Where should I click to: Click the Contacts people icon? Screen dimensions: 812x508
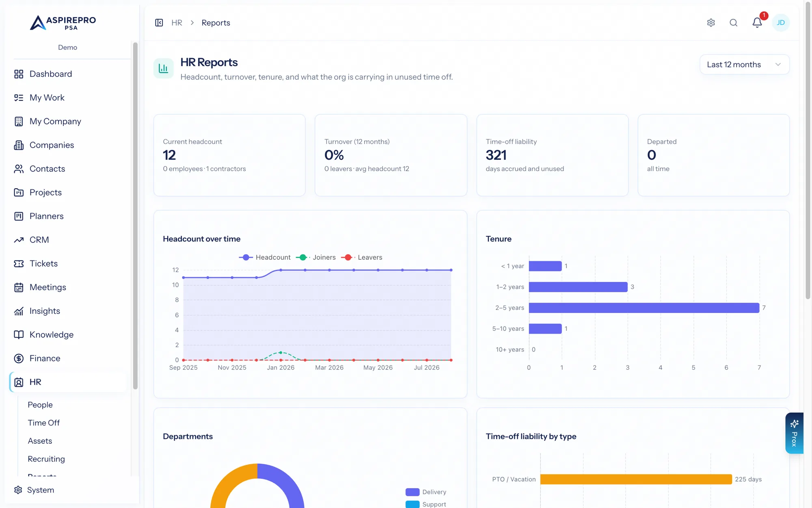point(19,169)
